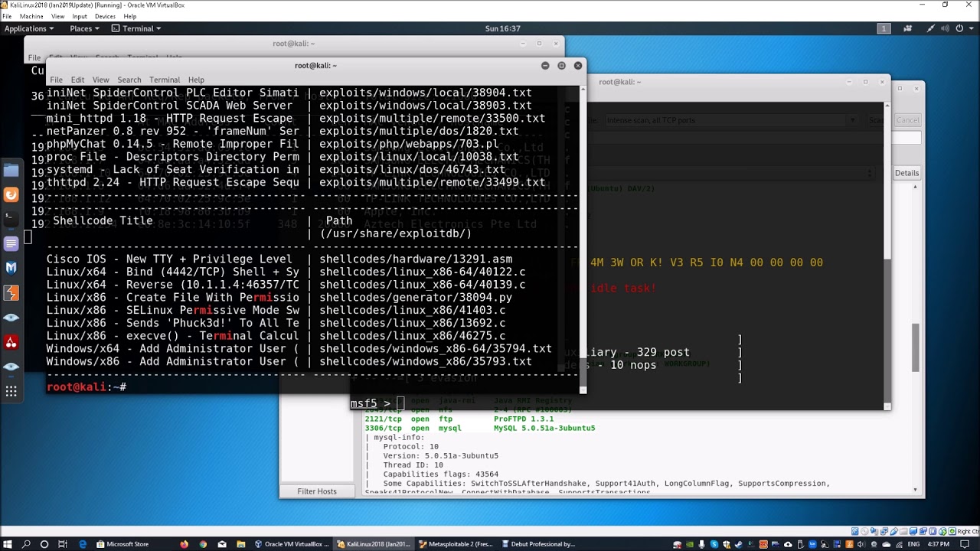Screen dimensions: 980x551
Task: Open Windows taskbar search
Action: [27, 544]
